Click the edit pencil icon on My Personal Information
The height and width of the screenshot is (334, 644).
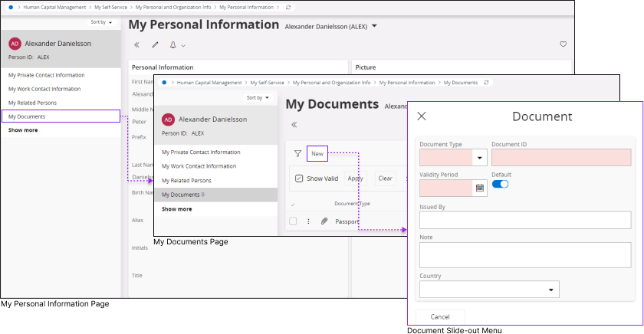pos(156,45)
